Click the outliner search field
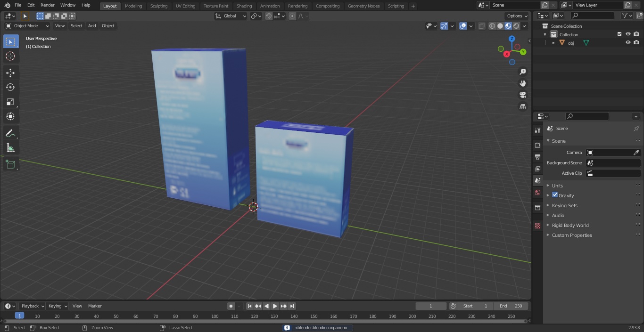This screenshot has height=332, width=644. tap(592, 16)
